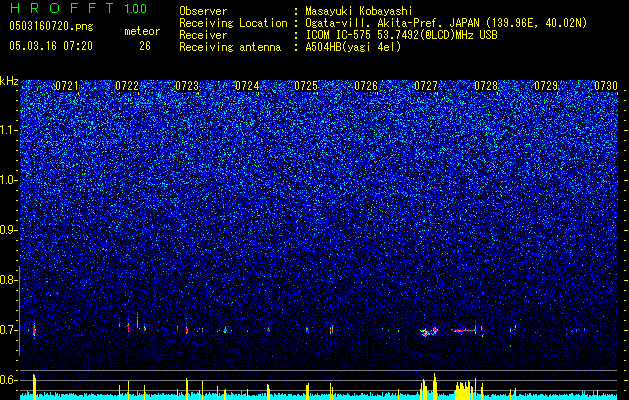Click the 0725 time marker

(x=306, y=86)
